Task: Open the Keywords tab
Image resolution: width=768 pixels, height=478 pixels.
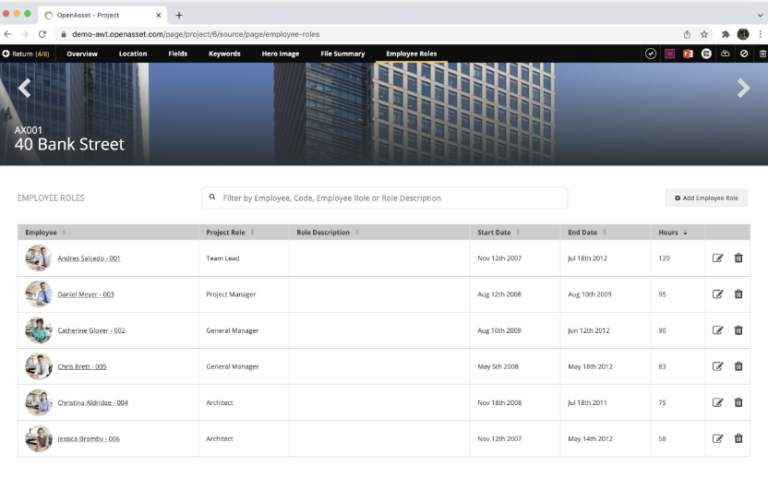Action: 224,53
